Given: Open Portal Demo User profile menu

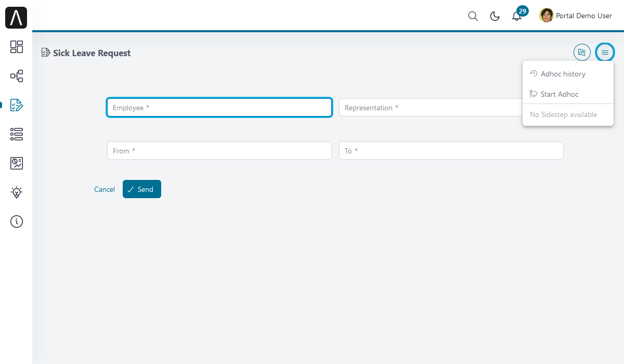Looking at the screenshot, I should (576, 16).
